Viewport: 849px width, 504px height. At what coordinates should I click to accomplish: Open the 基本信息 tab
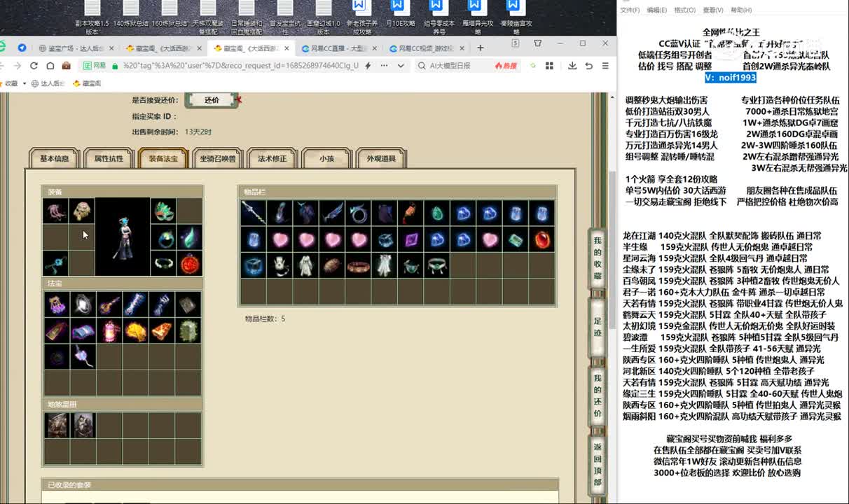54,158
